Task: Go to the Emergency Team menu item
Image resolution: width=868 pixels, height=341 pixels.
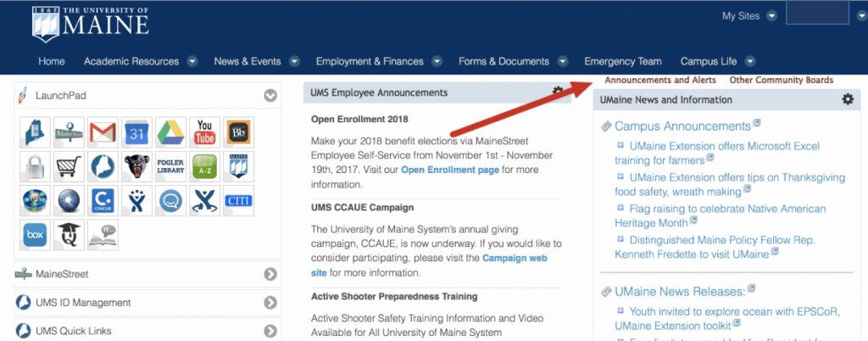Action: [x=623, y=61]
